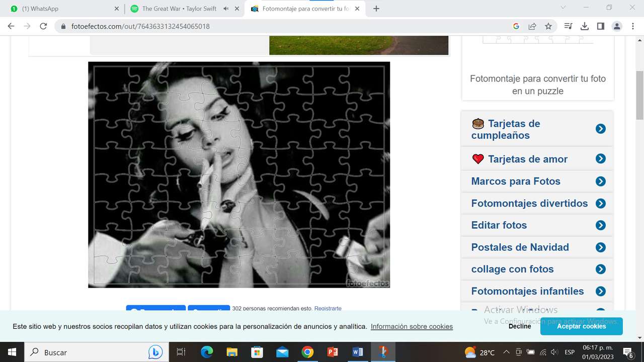
Task: Open Chrome three-dot menu
Action: [x=632, y=26]
